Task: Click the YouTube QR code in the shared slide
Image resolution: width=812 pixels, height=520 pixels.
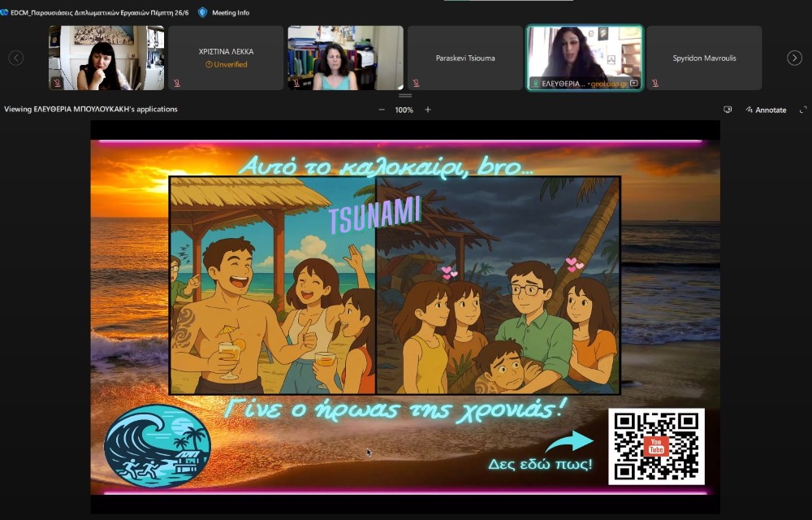Action: [656, 446]
